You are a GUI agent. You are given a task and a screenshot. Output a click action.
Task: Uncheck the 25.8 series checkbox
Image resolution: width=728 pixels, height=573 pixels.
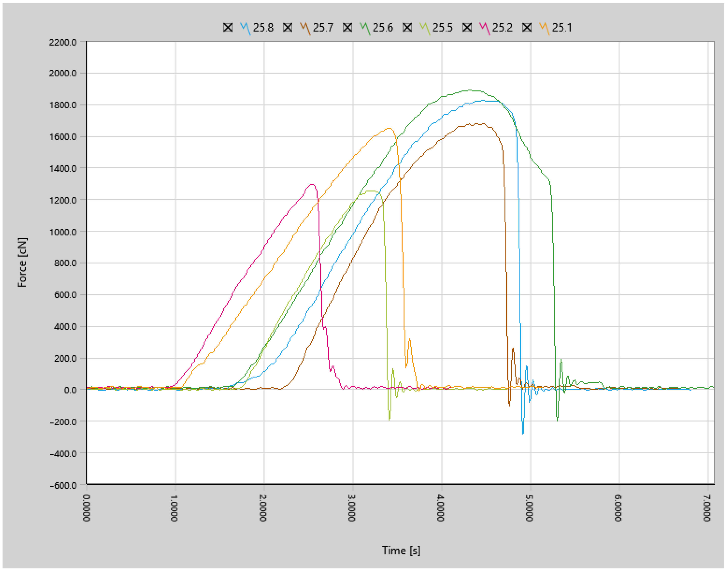coord(228,28)
